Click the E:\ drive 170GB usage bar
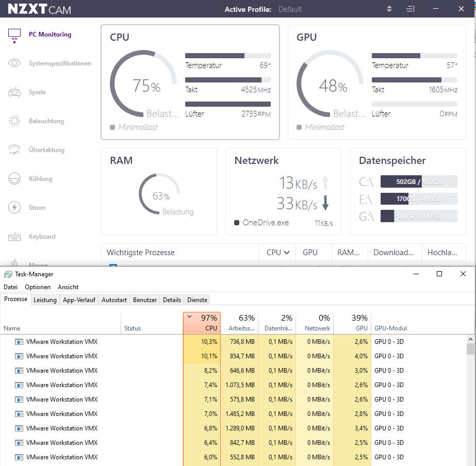Viewport: 476px width, 466px height. pyautogui.click(x=419, y=198)
